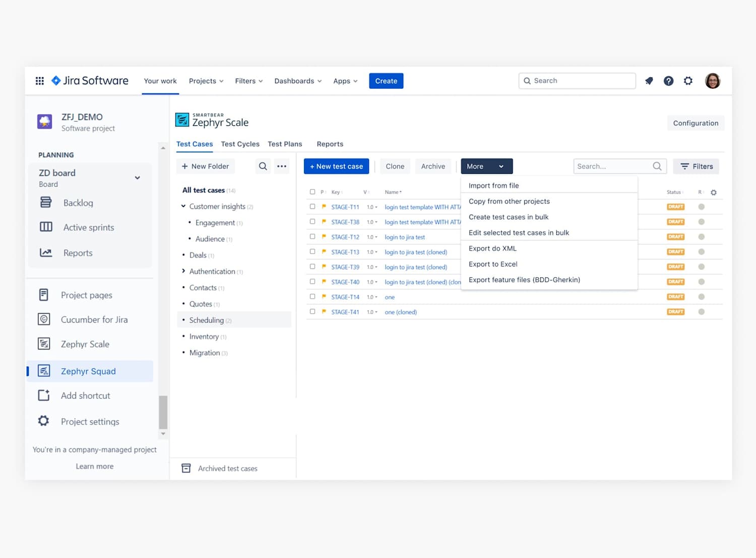Select Import from file menu option
Image resolution: width=756 pixels, height=558 pixels.
[549, 185]
